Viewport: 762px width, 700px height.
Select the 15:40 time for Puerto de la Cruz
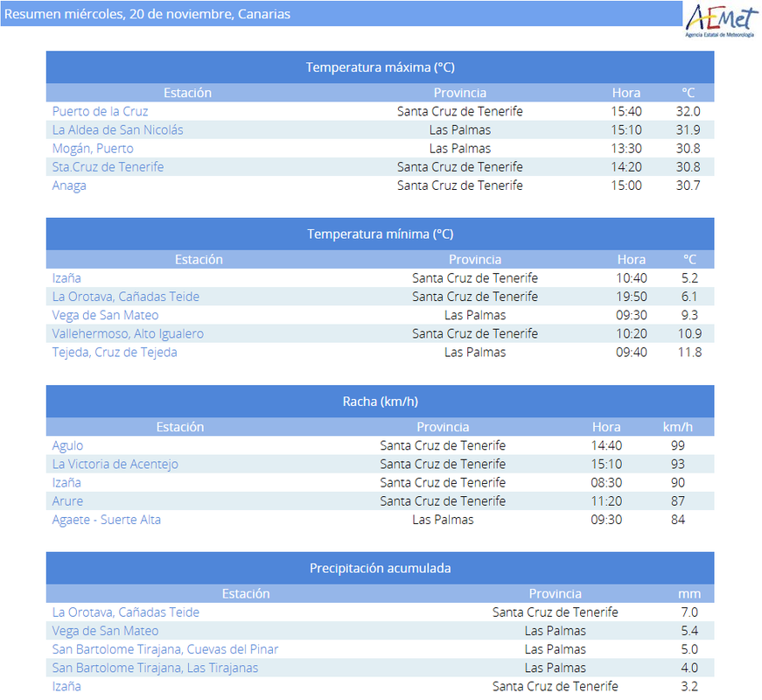pos(626,111)
